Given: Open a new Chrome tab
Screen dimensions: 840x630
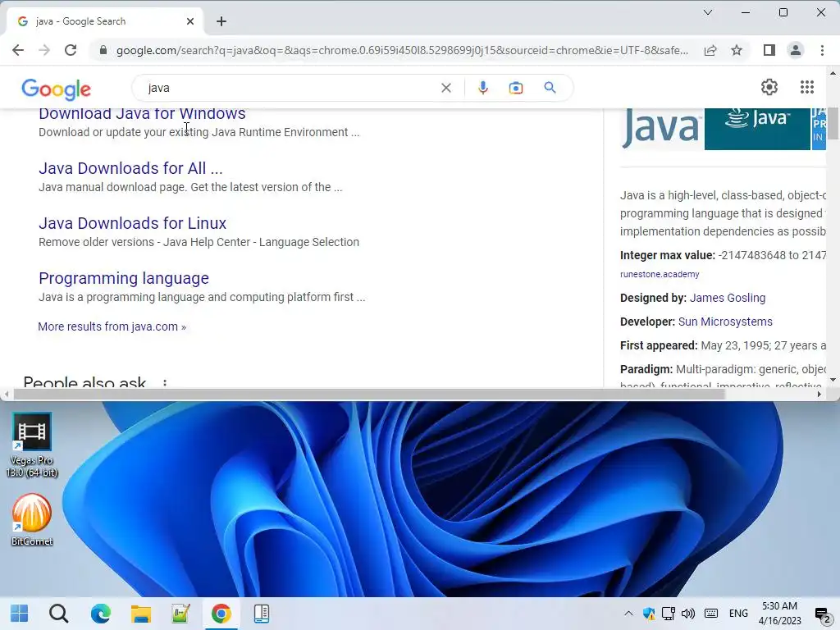Looking at the screenshot, I should tap(221, 21).
